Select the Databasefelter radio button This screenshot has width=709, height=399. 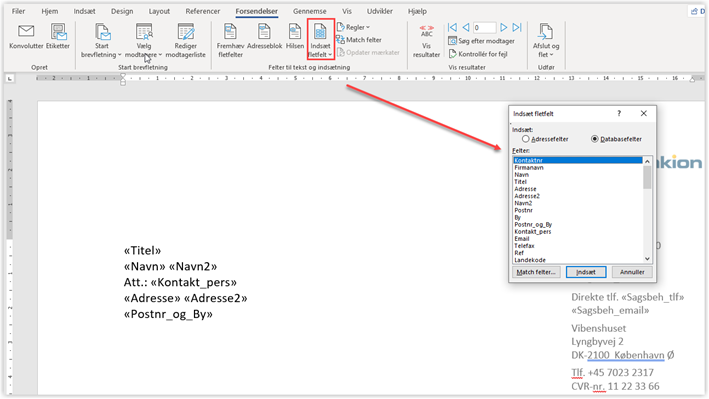click(x=595, y=139)
